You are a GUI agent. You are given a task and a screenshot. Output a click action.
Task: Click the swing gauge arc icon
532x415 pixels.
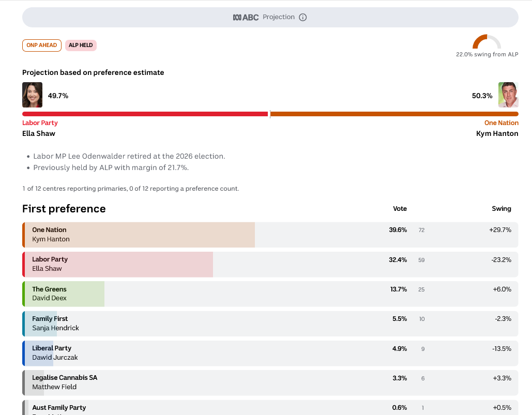[487, 41]
